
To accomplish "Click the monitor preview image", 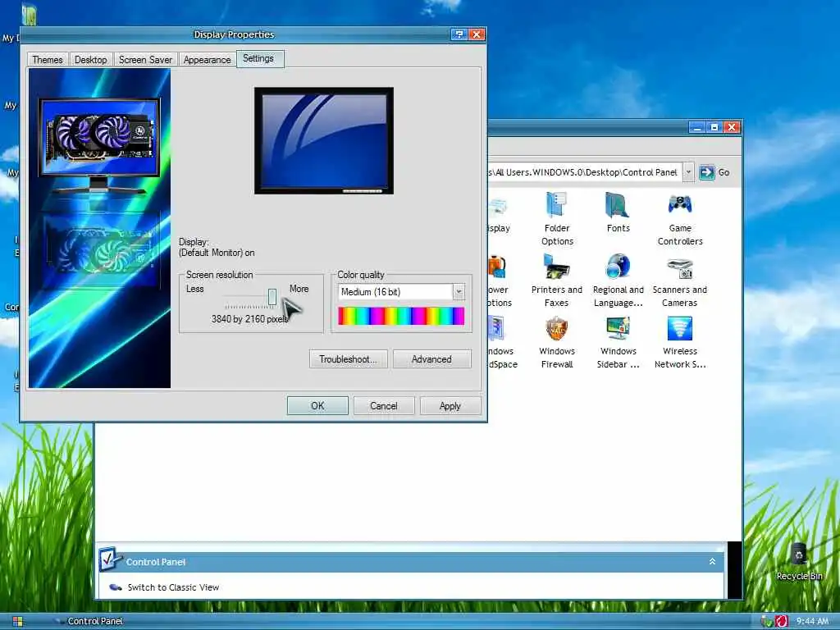I will 323,140.
